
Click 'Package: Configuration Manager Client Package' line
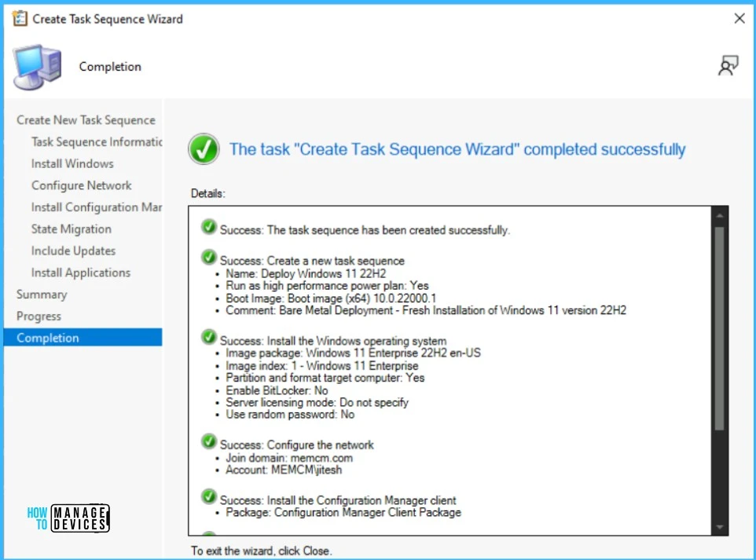coord(343,512)
